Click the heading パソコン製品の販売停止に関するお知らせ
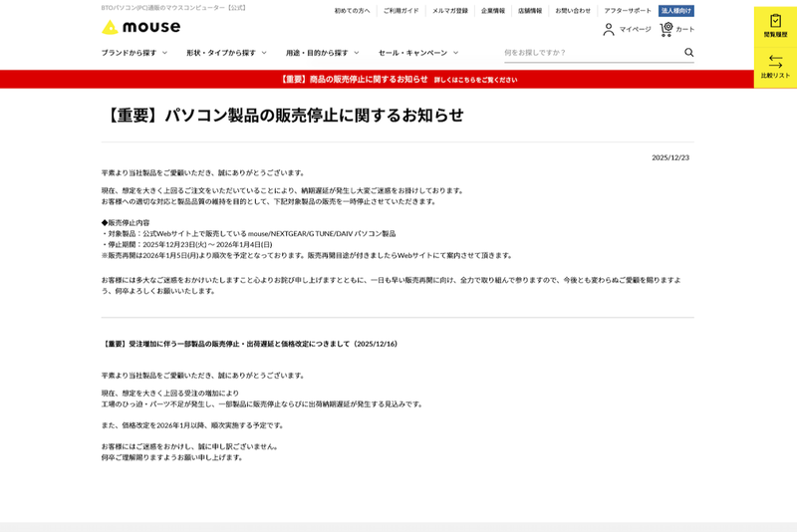 pos(283,116)
